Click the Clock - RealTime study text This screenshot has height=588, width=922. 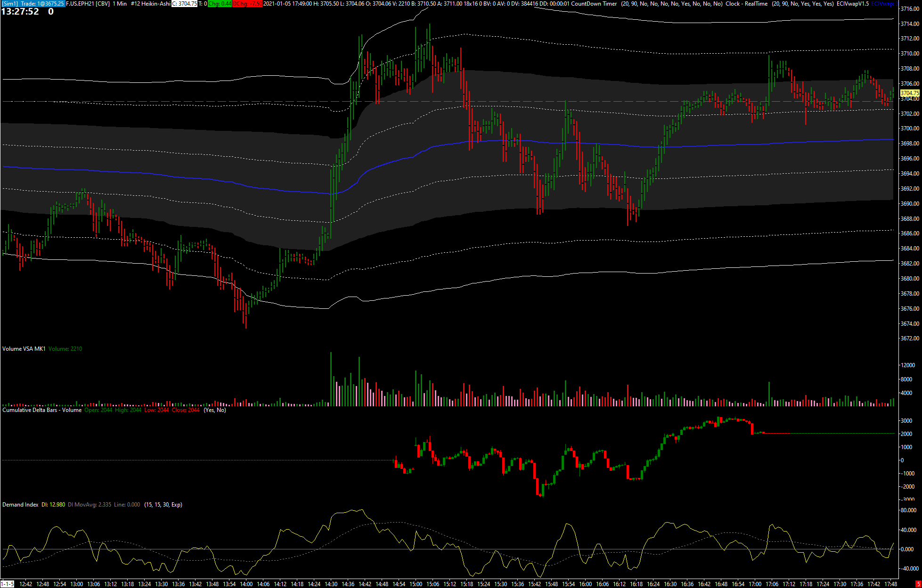(x=746, y=4)
